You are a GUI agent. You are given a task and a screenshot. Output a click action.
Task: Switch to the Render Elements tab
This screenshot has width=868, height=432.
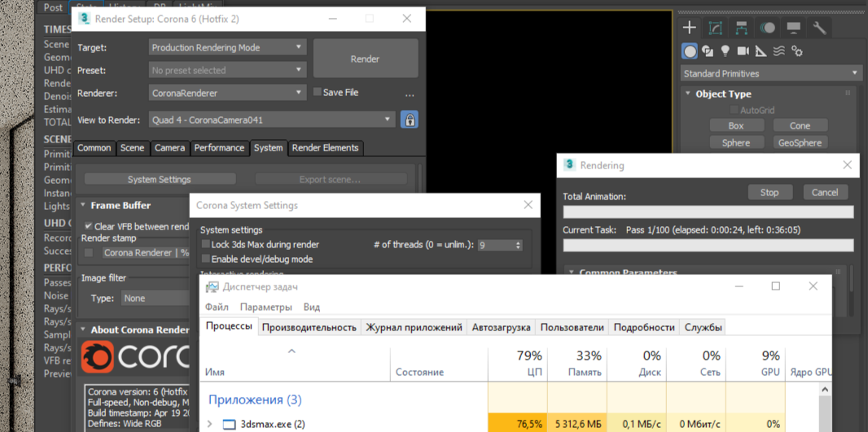click(326, 148)
